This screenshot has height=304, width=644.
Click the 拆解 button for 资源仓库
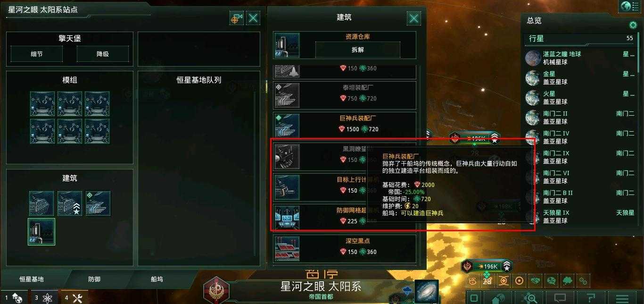358,50
